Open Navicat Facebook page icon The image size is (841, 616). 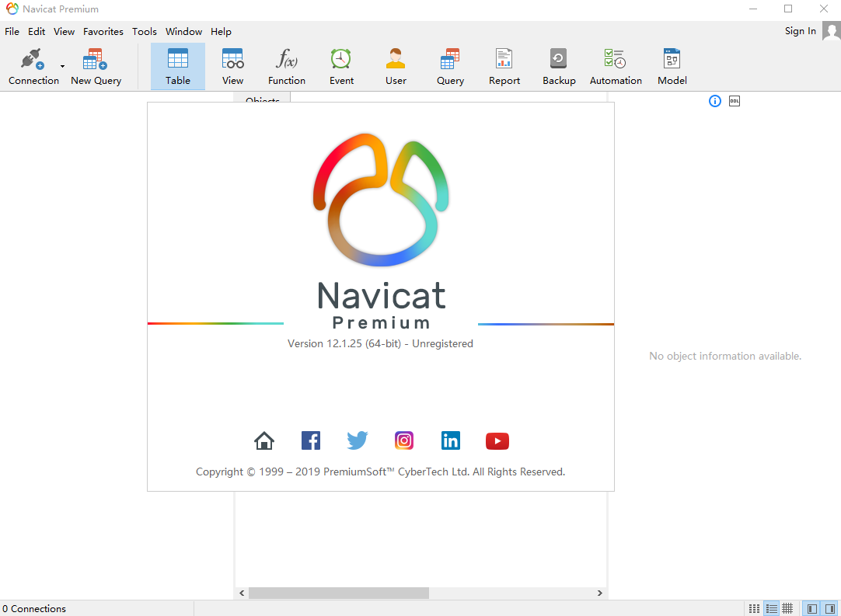311,440
